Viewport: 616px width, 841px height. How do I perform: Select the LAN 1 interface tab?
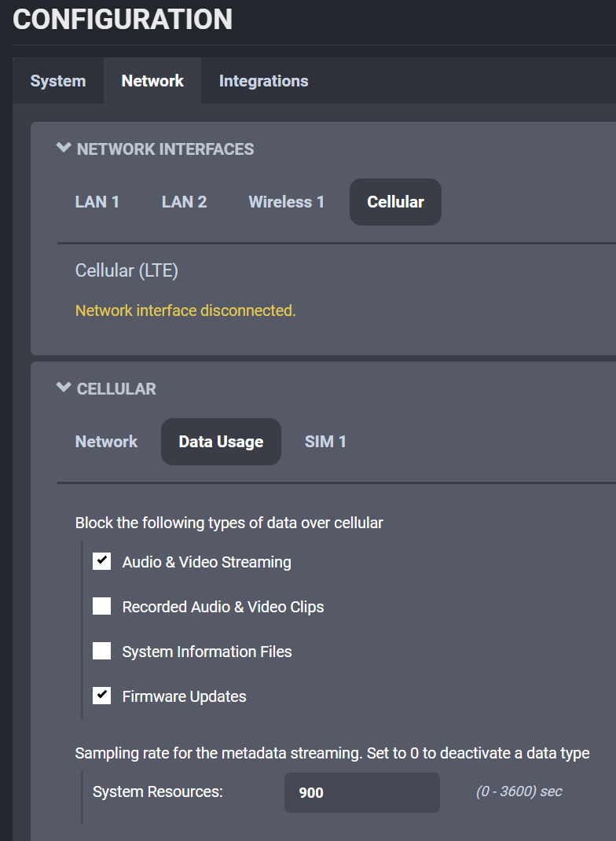97,202
